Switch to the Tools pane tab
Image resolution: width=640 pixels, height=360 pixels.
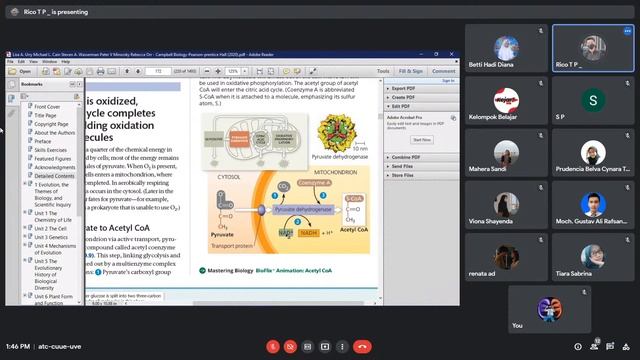point(383,71)
